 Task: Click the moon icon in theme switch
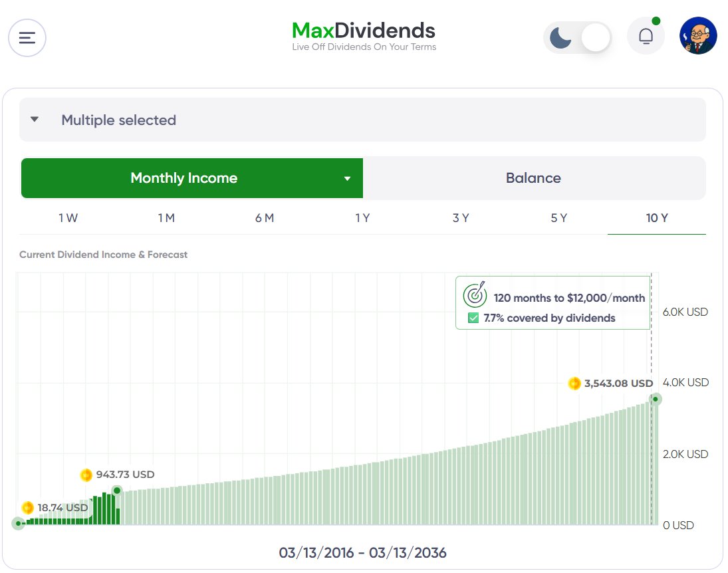[x=560, y=38]
